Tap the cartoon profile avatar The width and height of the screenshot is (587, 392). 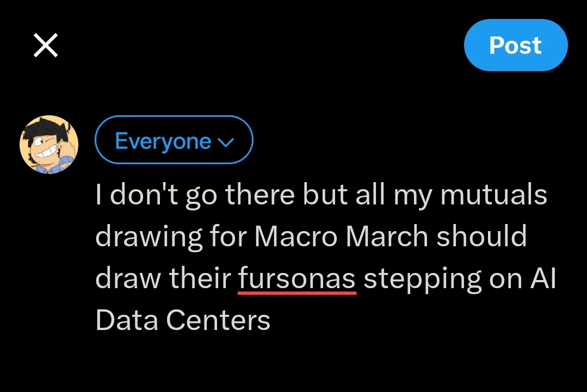pos(49,145)
